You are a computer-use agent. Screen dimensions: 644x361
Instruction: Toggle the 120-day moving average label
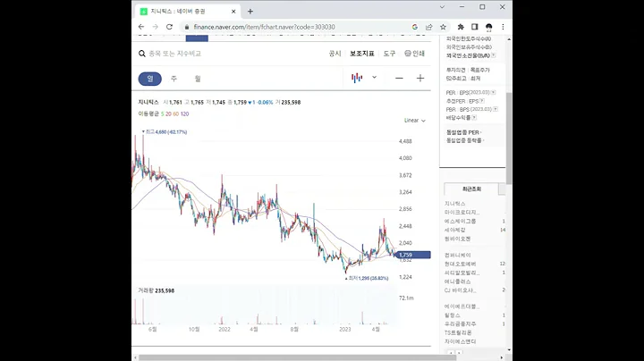pyautogui.click(x=184, y=114)
